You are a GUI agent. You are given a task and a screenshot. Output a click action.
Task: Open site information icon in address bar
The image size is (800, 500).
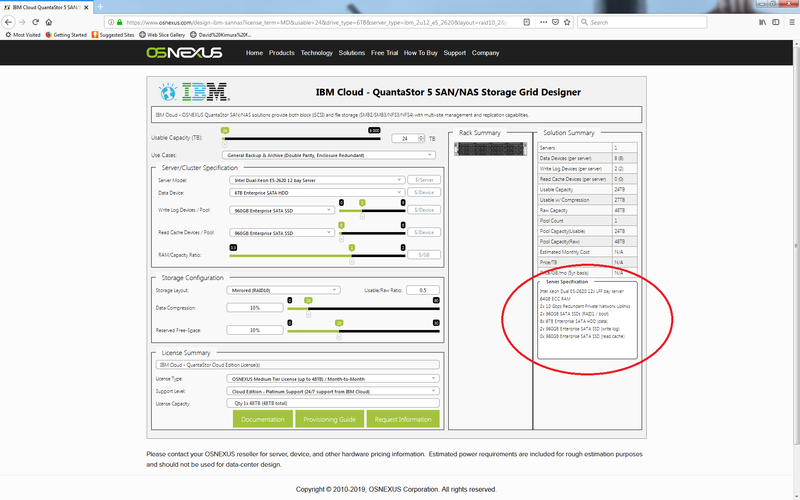[111, 22]
